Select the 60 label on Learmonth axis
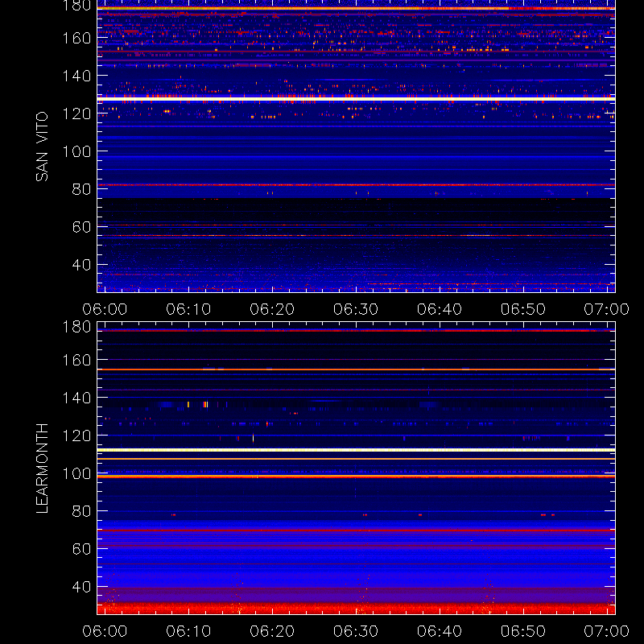644x644 pixels. coord(81,549)
